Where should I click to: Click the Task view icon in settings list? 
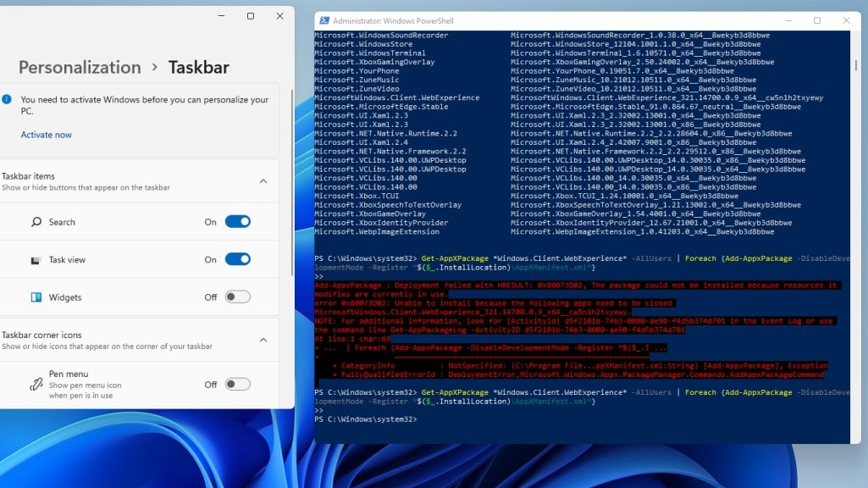point(36,260)
